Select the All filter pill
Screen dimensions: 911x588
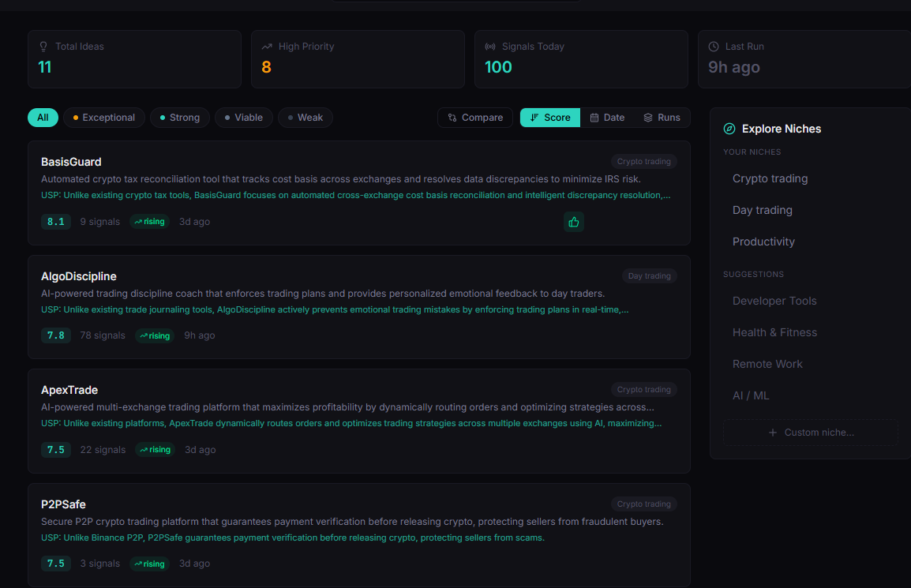43,118
